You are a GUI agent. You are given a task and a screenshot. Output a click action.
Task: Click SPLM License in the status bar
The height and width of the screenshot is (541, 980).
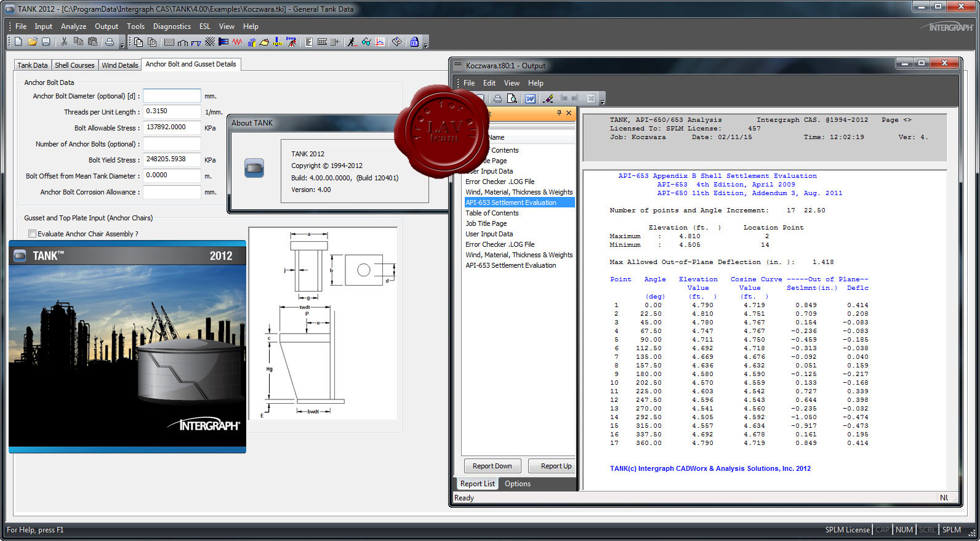847,530
